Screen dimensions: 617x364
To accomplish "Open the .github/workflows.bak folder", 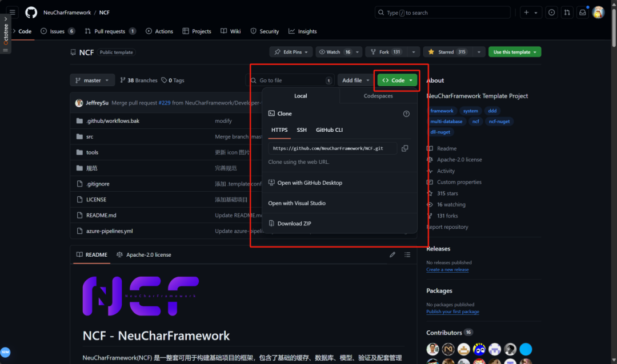I will coord(113,121).
